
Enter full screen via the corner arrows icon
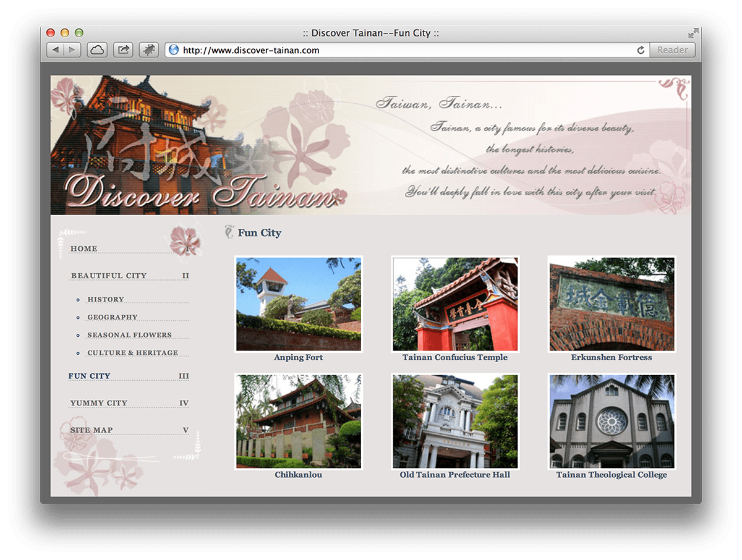(x=693, y=33)
